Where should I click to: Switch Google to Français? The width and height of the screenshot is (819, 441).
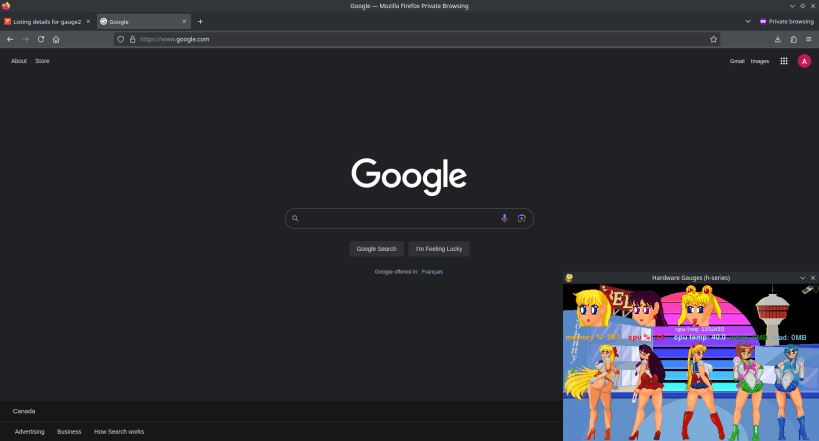pos(432,272)
